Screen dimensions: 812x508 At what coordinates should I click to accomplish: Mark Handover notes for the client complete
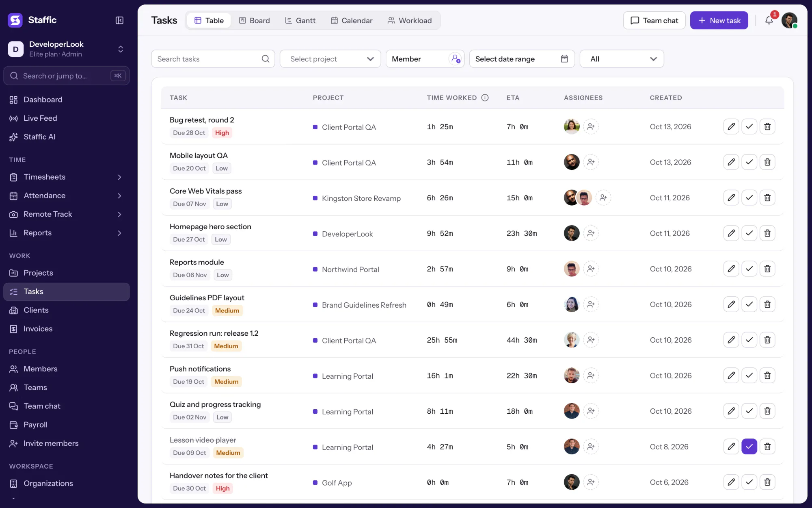point(749,482)
